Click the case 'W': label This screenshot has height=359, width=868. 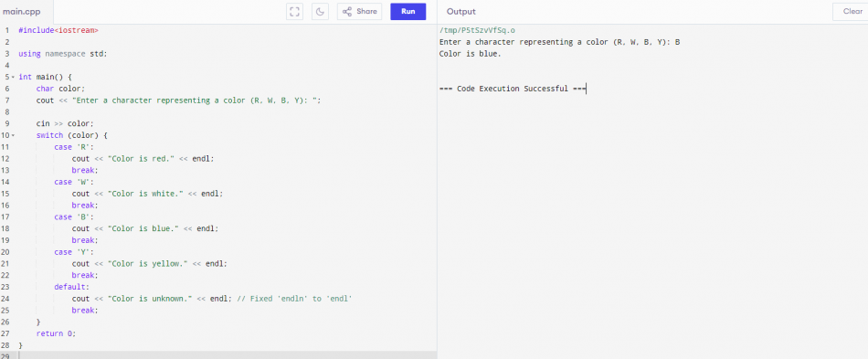click(x=74, y=182)
